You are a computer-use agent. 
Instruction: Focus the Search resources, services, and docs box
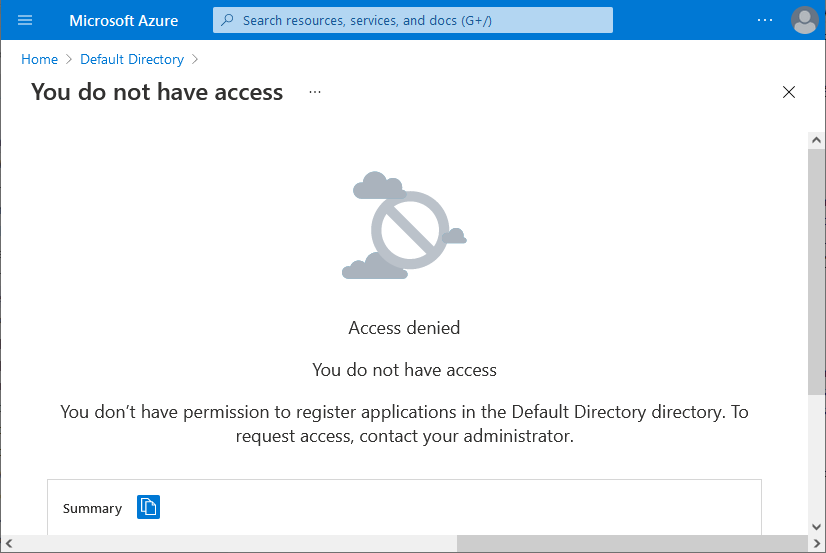412,20
